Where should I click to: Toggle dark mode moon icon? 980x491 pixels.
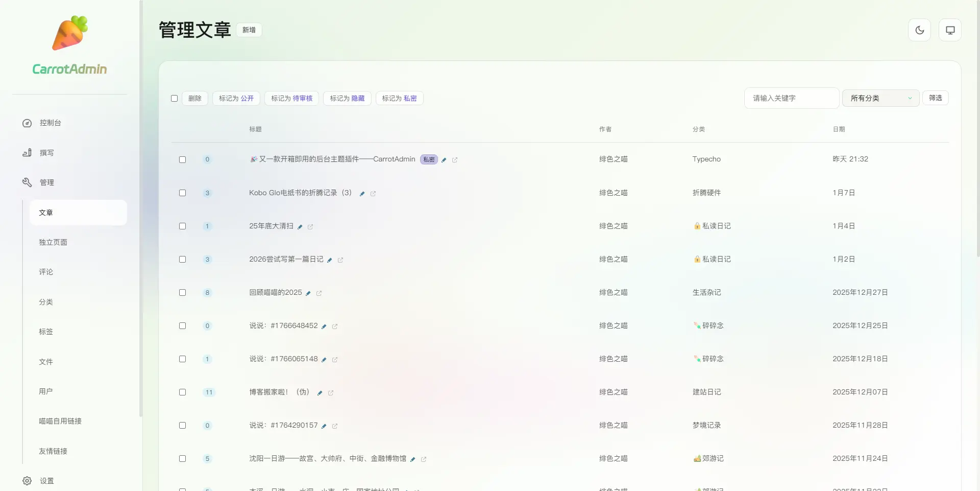coord(919,30)
